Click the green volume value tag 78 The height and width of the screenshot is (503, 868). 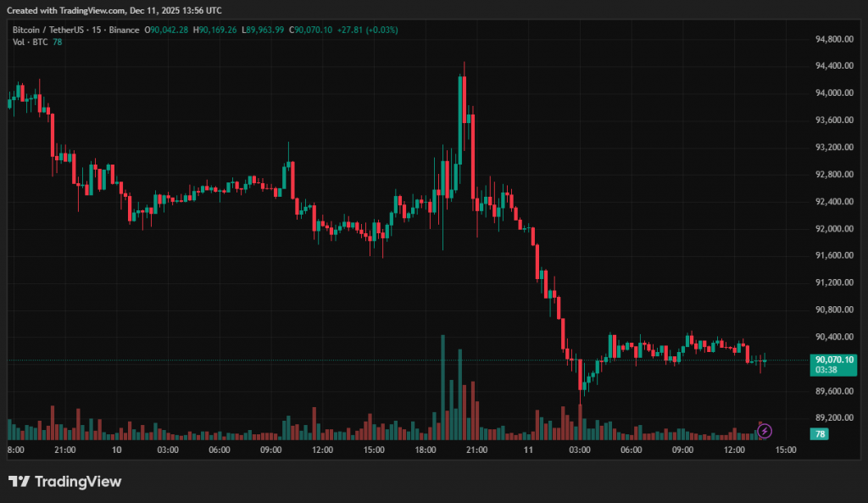click(x=819, y=433)
